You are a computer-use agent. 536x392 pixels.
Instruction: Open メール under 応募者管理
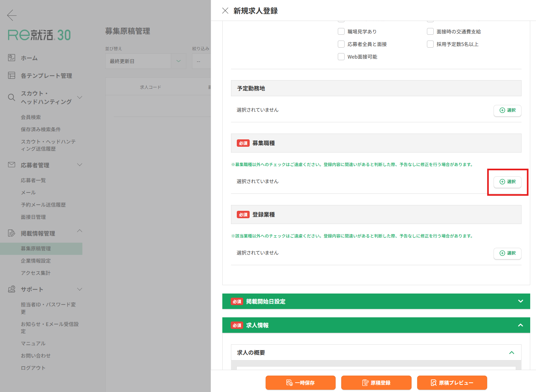tap(28, 192)
